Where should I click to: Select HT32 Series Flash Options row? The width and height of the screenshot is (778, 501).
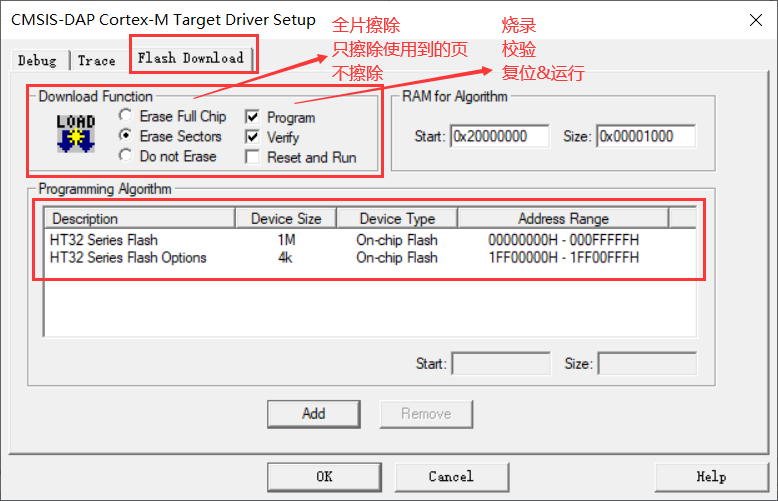(x=128, y=257)
